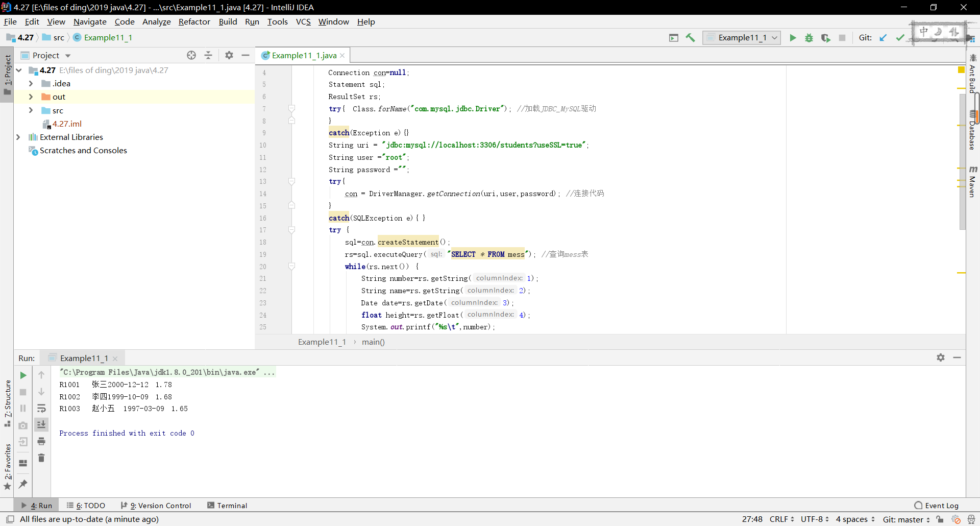Screen dimensions: 980x526
Task: Click the editor's vertical scrollbar thumb
Action: click(x=962, y=162)
